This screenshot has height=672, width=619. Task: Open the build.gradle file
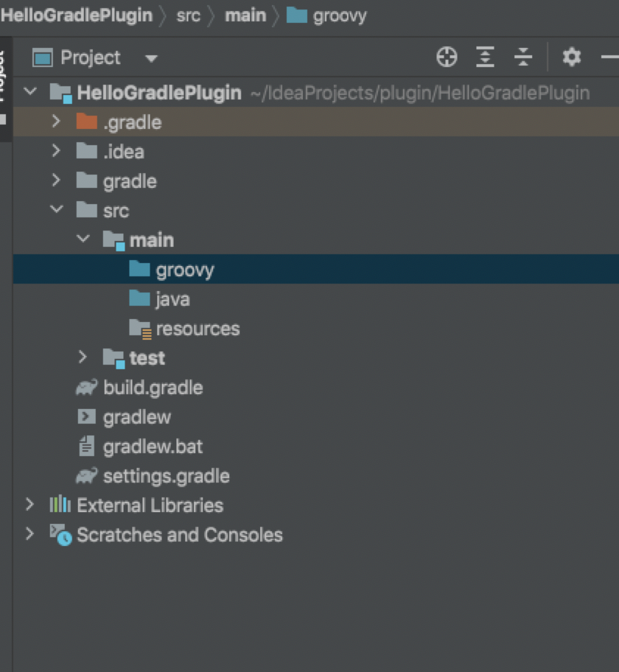[x=153, y=388]
